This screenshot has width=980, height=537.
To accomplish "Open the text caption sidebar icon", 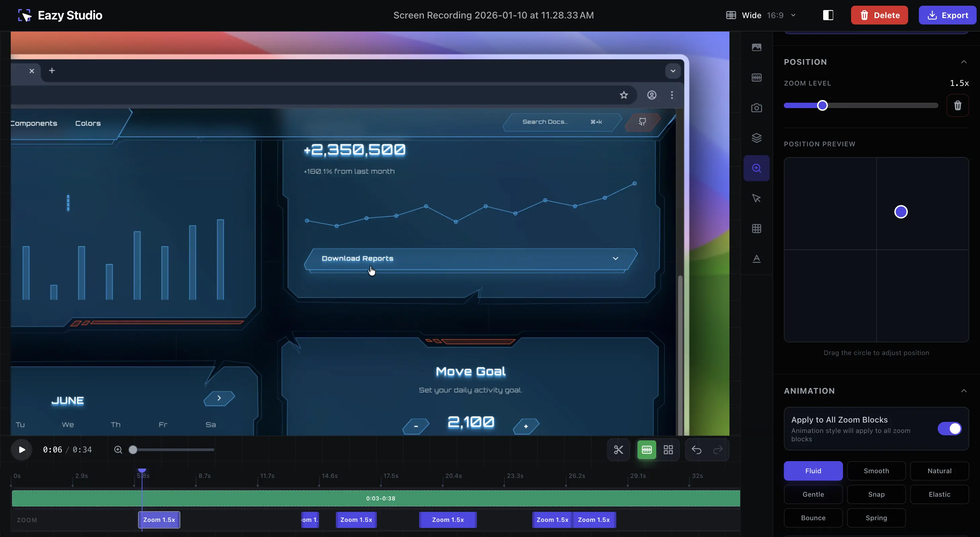I will [x=756, y=259].
